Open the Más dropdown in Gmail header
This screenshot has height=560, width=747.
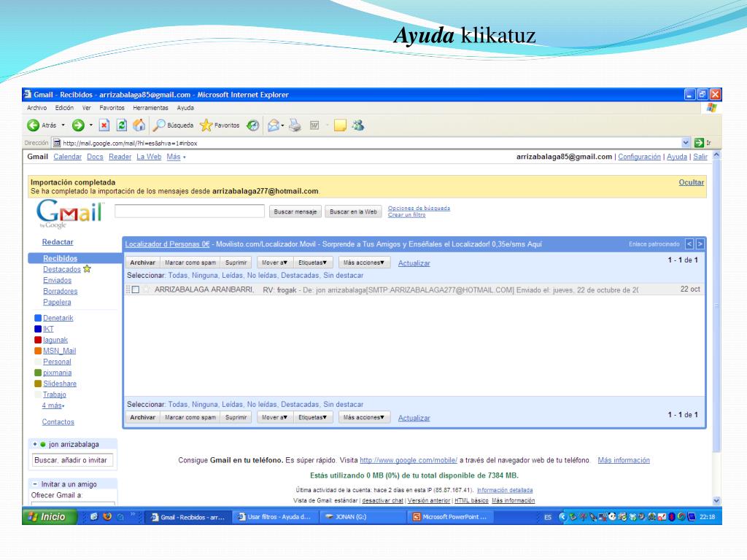[176, 157]
